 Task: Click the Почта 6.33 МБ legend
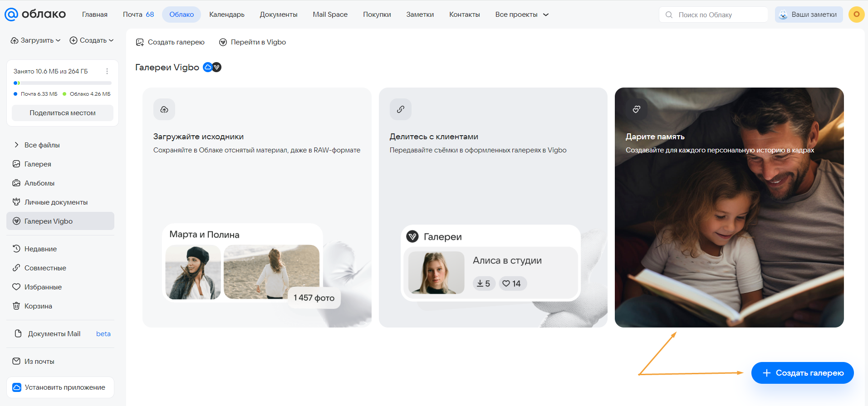click(35, 94)
